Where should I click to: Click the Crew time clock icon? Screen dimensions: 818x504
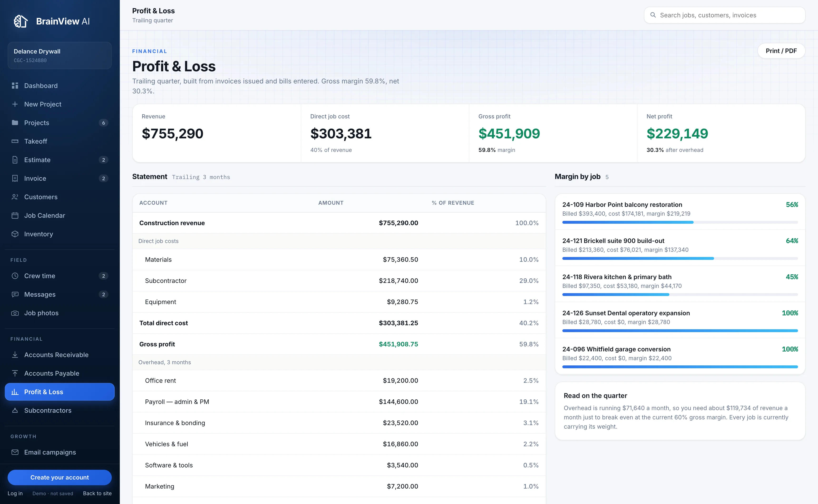click(x=15, y=276)
